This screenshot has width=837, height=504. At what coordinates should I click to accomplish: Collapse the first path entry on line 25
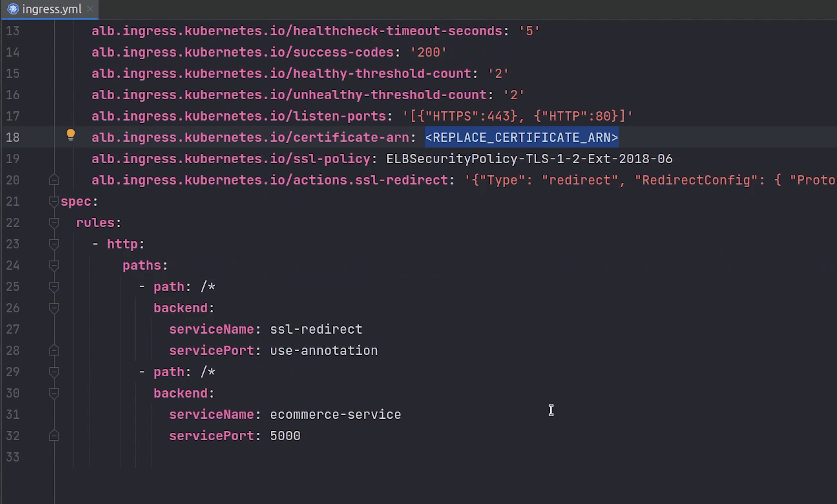(54, 287)
